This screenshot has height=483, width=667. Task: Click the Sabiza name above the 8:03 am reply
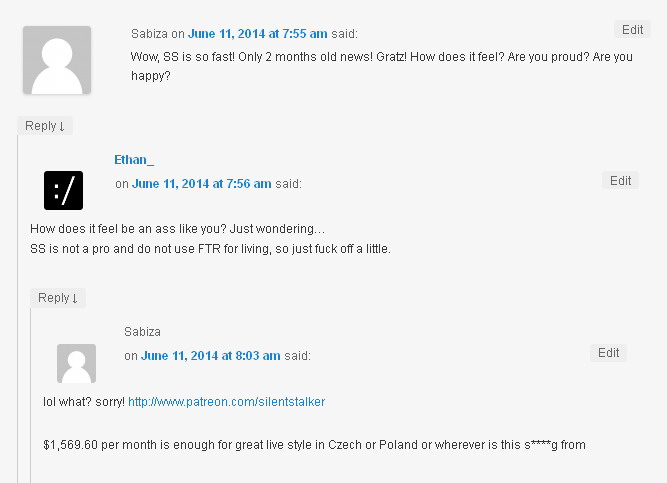(142, 332)
